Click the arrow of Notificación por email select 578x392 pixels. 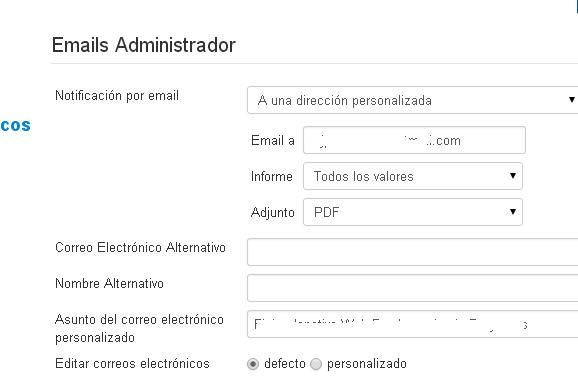click(x=571, y=100)
